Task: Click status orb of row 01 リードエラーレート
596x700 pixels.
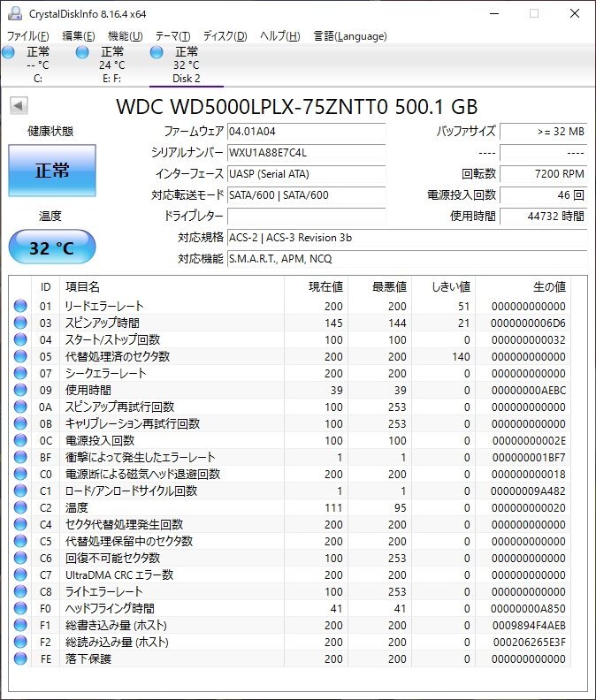Action: tap(20, 306)
